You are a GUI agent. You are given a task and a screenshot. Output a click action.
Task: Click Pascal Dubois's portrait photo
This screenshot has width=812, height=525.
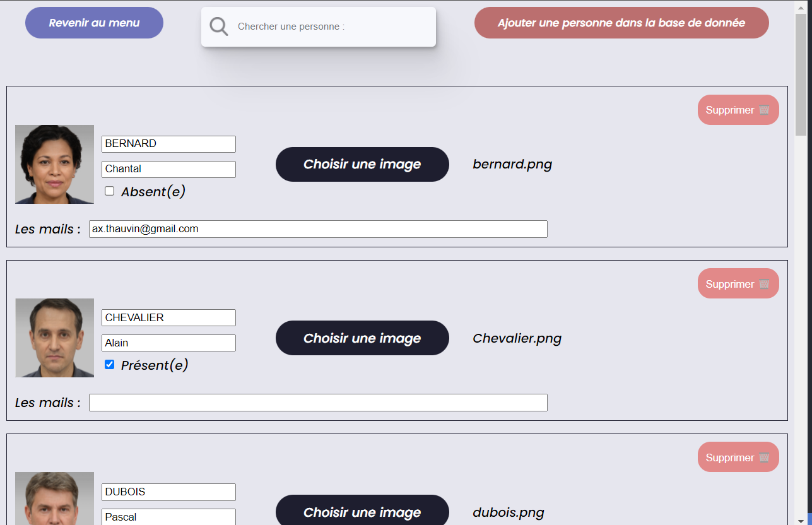54,498
